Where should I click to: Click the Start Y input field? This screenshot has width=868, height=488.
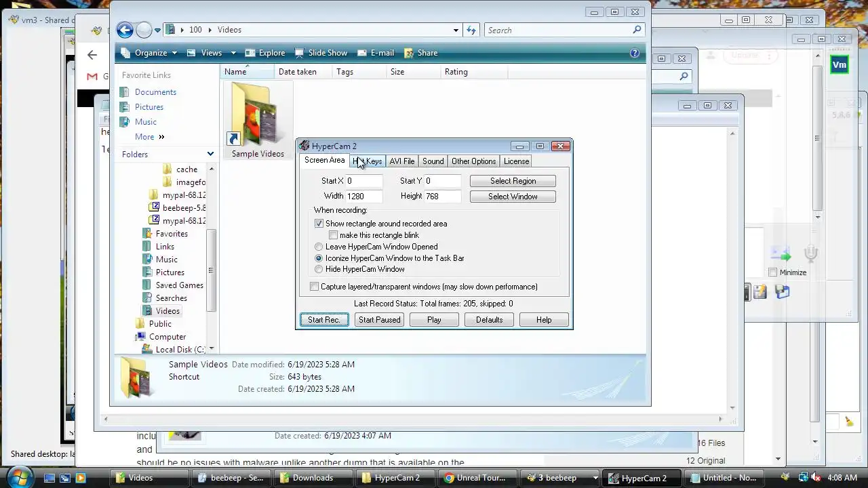[x=443, y=181]
